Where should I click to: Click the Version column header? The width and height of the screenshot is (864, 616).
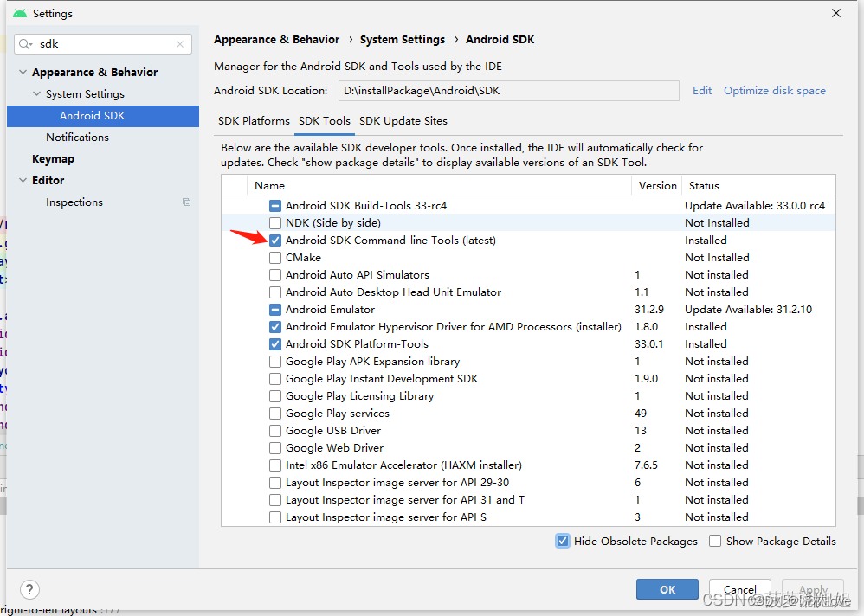[657, 185]
